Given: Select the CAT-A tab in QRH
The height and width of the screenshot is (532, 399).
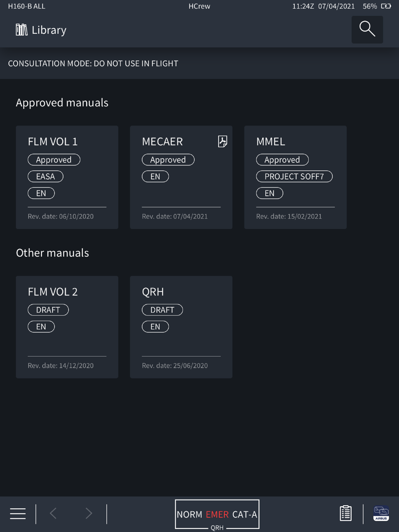Looking at the screenshot, I should coord(245,514).
